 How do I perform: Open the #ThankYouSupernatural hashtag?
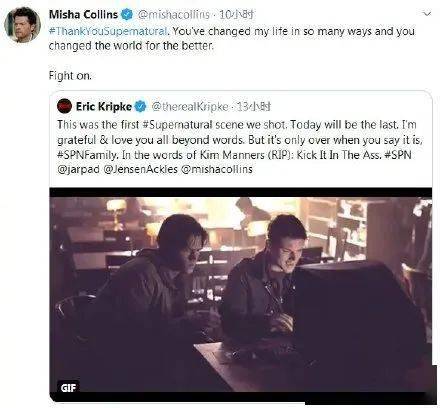(108, 31)
